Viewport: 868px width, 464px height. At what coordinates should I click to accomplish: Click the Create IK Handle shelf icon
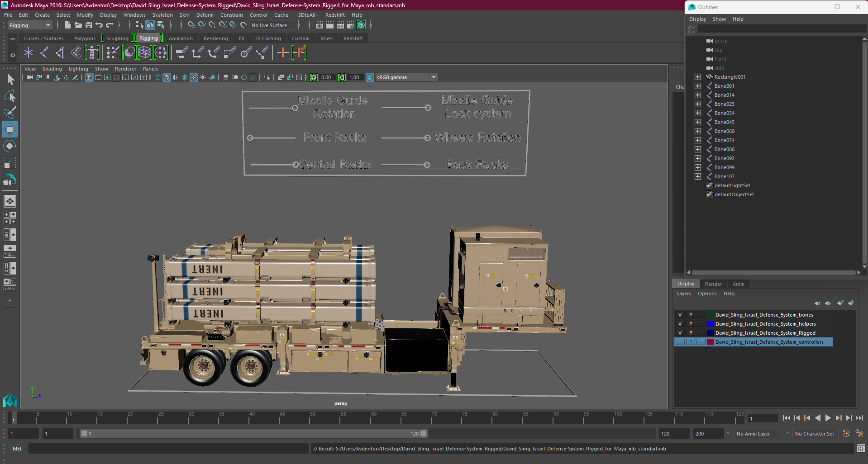coord(60,53)
